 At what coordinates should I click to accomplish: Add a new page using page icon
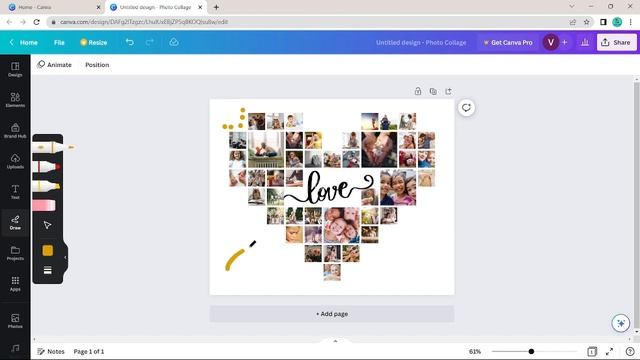[448, 91]
